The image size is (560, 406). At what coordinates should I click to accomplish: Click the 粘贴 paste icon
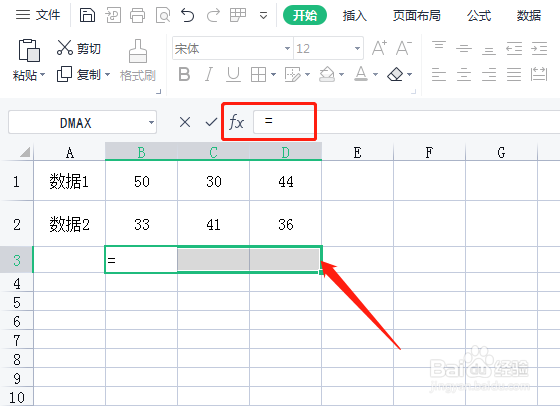[x=29, y=50]
